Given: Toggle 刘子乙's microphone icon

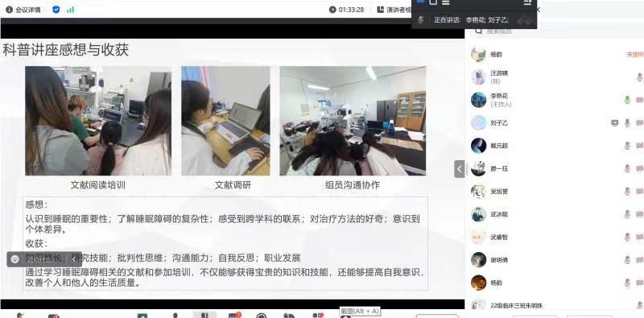Looking at the screenshot, I should point(627,122).
